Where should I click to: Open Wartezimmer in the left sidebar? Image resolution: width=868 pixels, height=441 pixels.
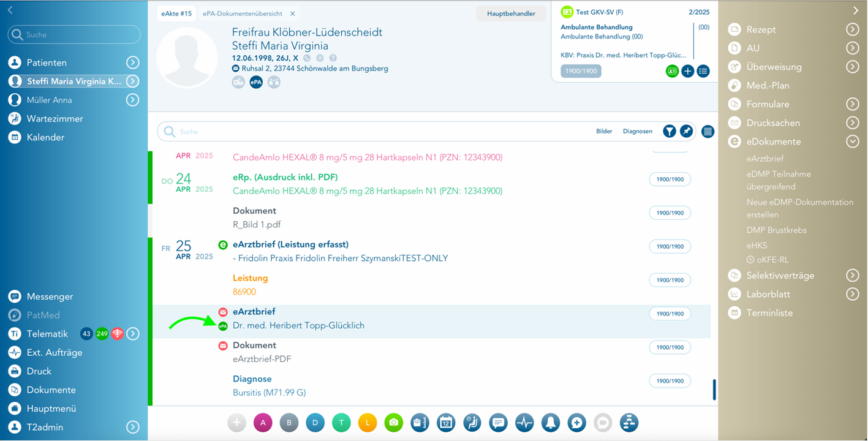coord(55,119)
